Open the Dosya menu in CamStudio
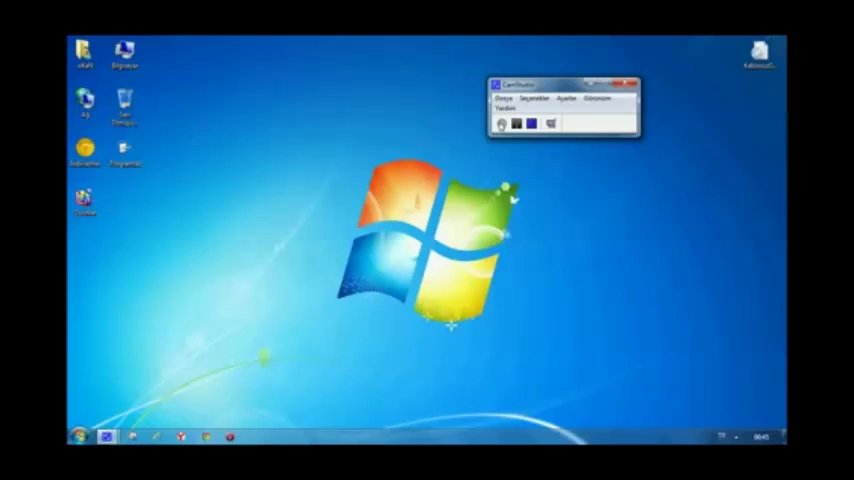Image resolution: width=854 pixels, height=480 pixels. pyautogui.click(x=503, y=99)
